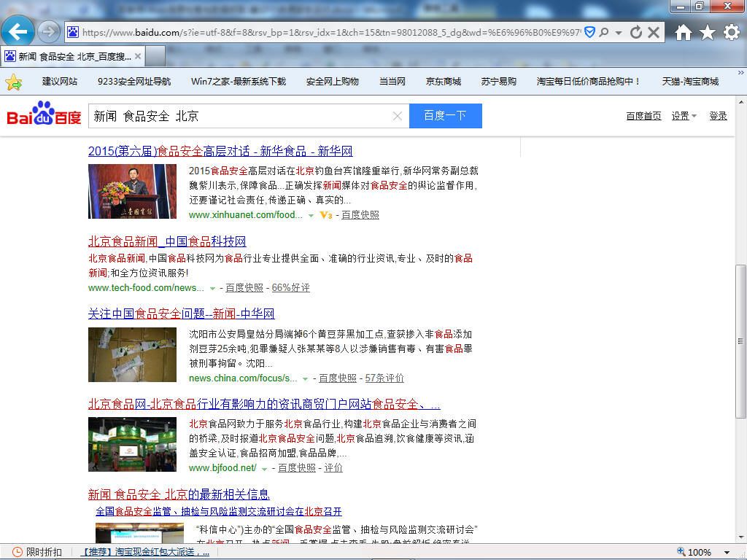The height and width of the screenshot is (560, 747).
Task: Expand arrow next to news.china.com/focus
Action: [305, 379]
